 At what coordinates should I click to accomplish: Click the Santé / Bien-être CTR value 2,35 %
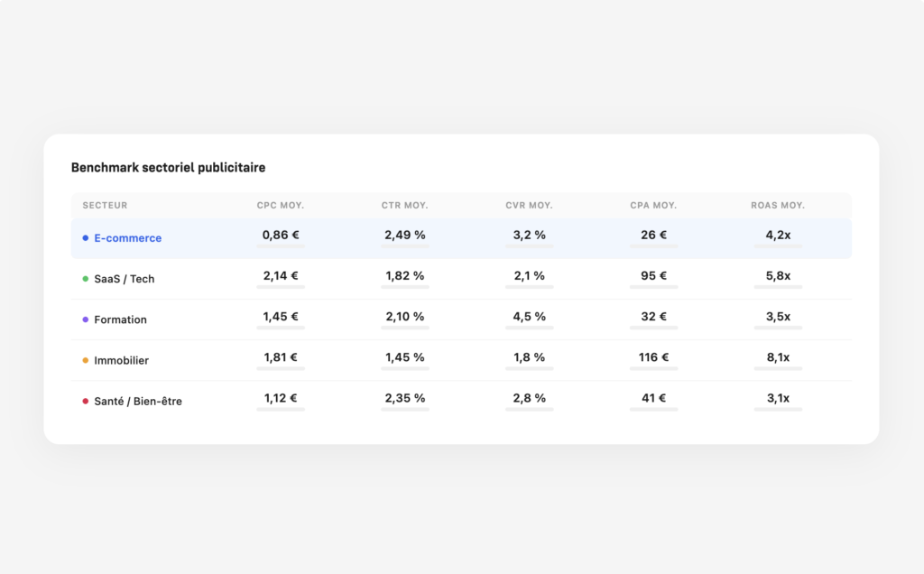pos(404,398)
